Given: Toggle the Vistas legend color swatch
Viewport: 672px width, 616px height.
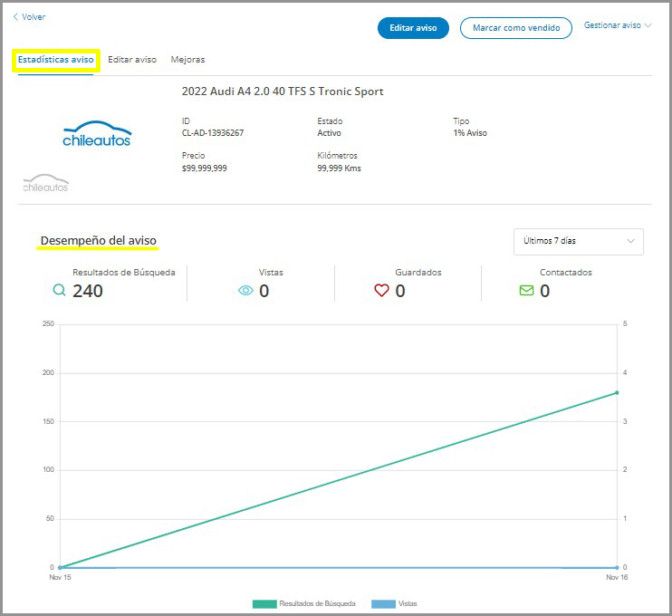Looking at the screenshot, I should 383,604.
